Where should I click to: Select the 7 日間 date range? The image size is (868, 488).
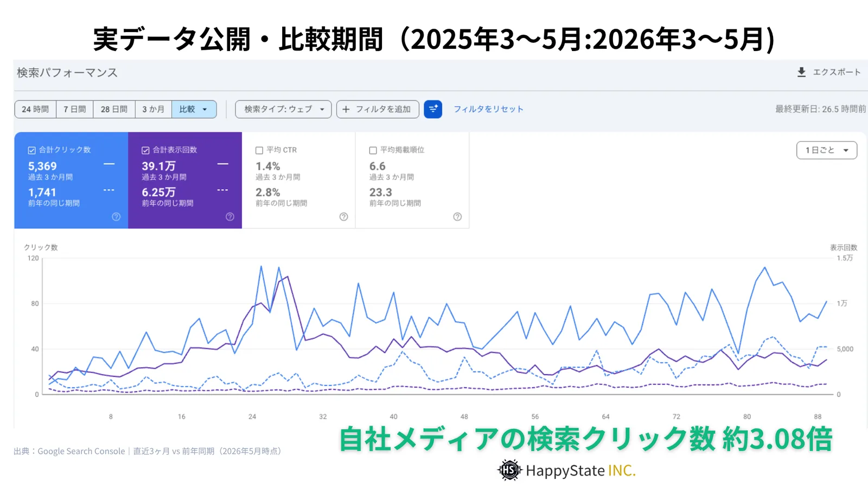pos(75,109)
